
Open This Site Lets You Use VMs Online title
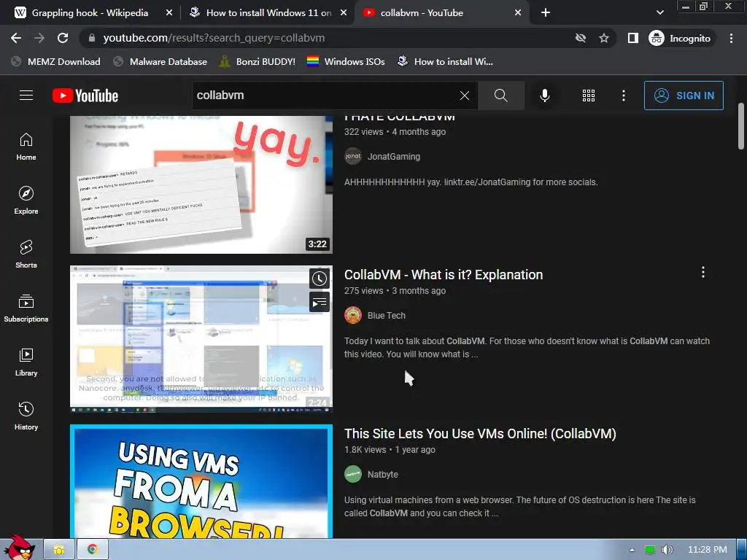coord(480,434)
